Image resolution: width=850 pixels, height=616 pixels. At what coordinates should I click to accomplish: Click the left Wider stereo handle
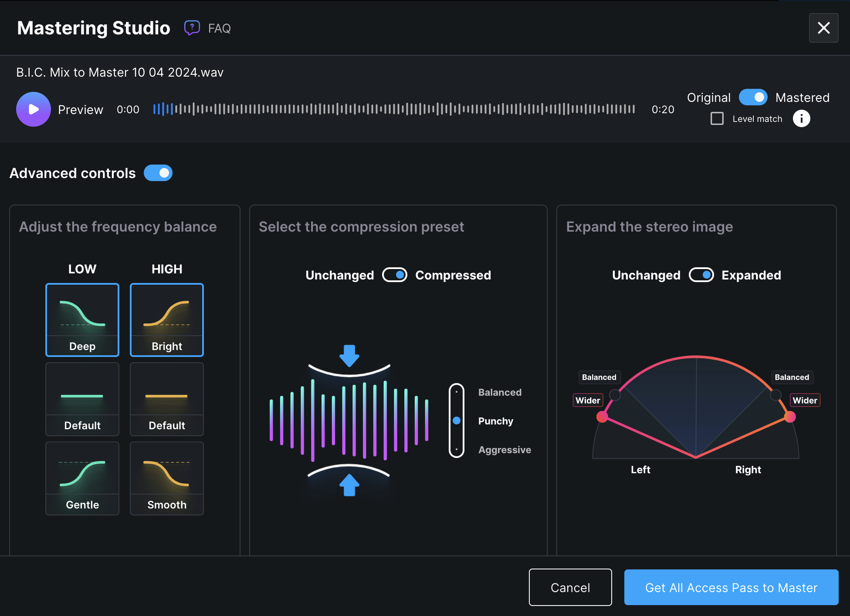coord(602,417)
